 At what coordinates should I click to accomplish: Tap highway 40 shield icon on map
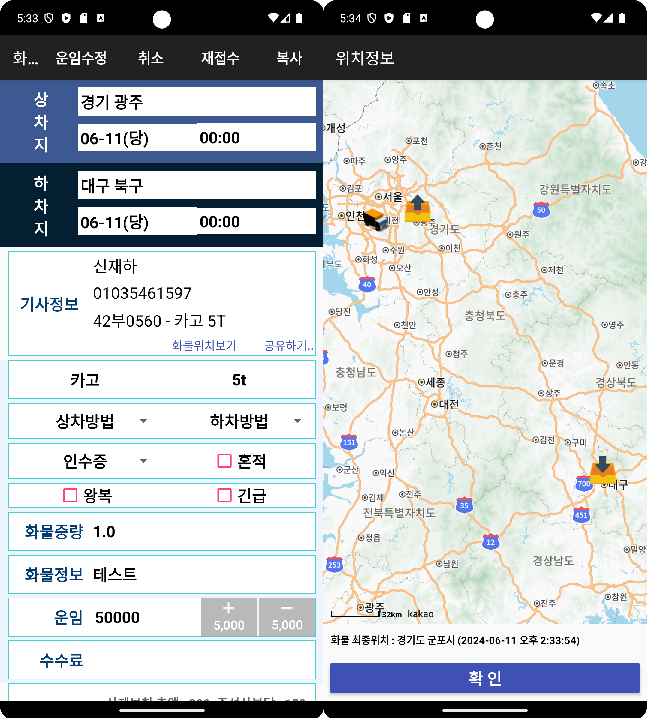(367, 285)
